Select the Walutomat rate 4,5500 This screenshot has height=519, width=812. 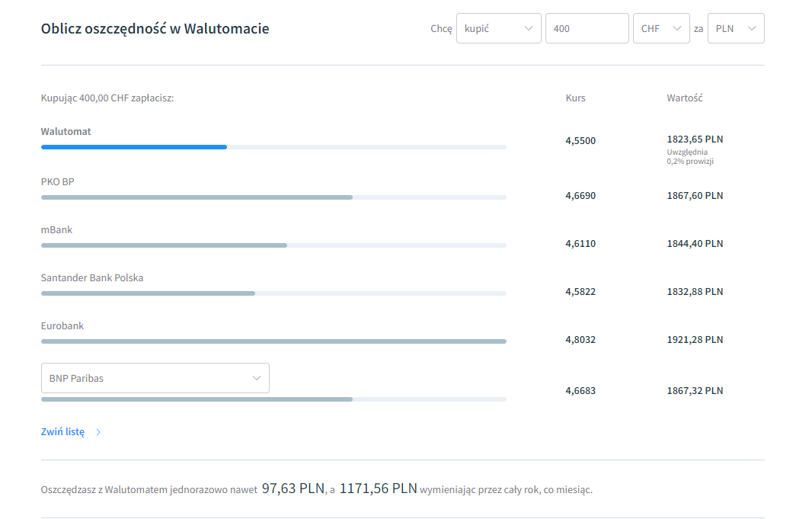click(580, 141)
